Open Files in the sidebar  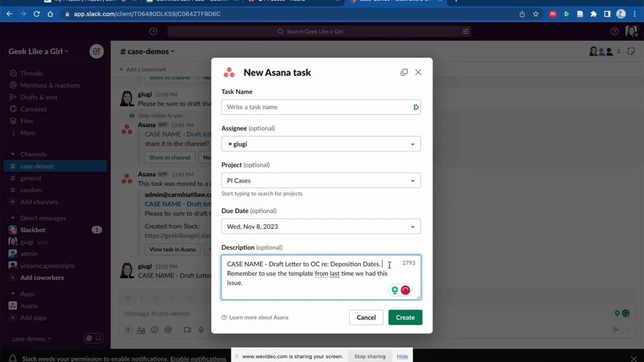pyautogui.click(x=27, y=121)
